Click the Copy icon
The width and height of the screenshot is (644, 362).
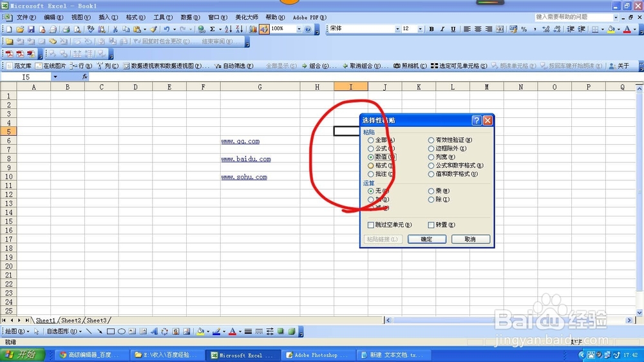126,29
